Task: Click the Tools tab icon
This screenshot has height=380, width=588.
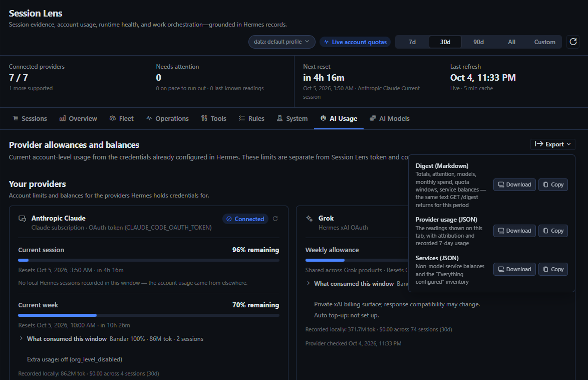Action: (204, 118)
